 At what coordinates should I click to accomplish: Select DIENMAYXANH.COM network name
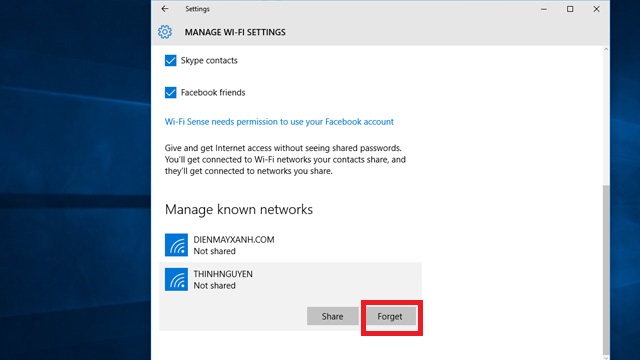click(234, 240)
